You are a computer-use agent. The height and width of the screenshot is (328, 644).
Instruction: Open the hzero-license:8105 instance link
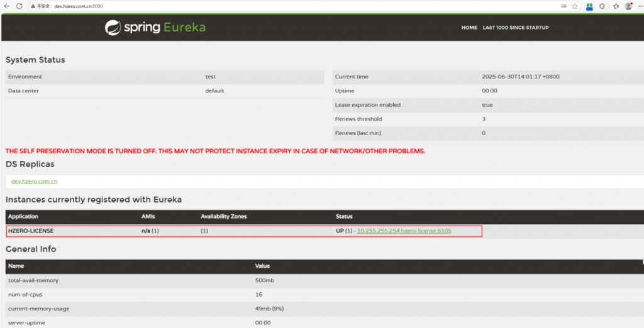click(404, 231)
